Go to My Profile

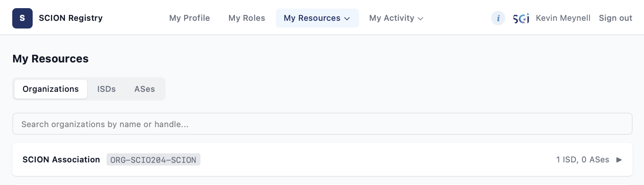(190, 18)
